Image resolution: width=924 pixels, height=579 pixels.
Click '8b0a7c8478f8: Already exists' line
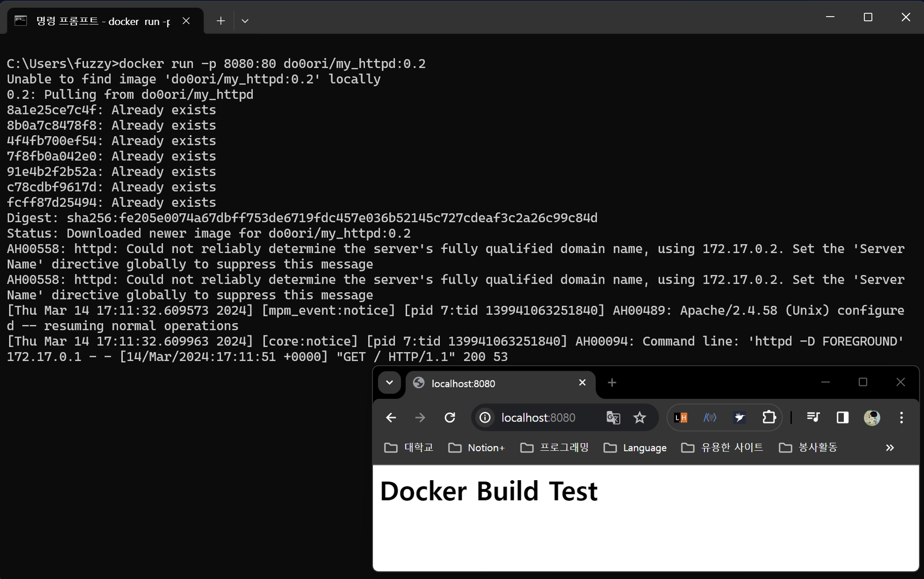click(111, 125)
